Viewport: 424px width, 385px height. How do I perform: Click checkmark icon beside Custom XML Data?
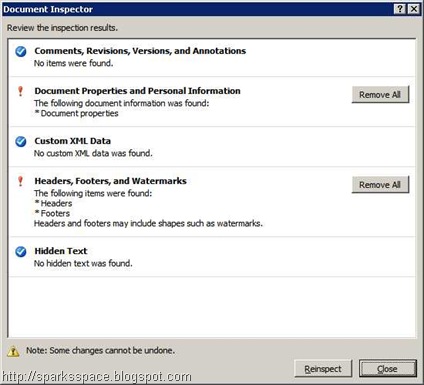tap(21, 141)
